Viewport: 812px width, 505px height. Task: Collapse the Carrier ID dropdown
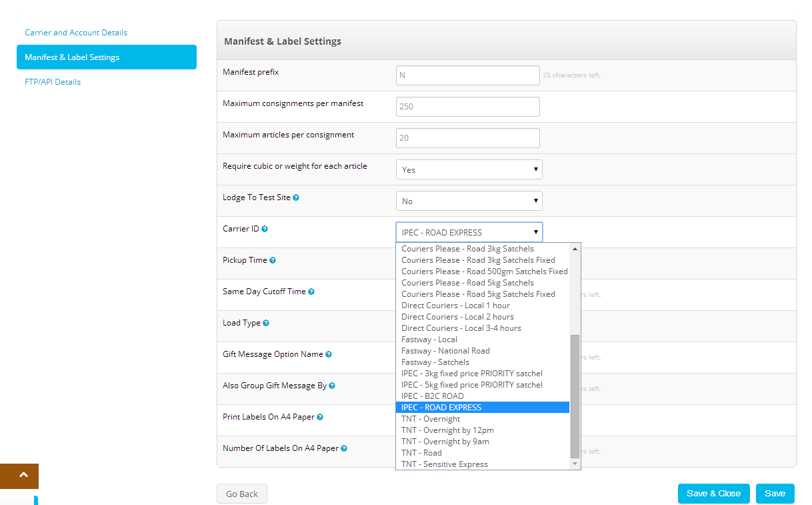point(469,232)
